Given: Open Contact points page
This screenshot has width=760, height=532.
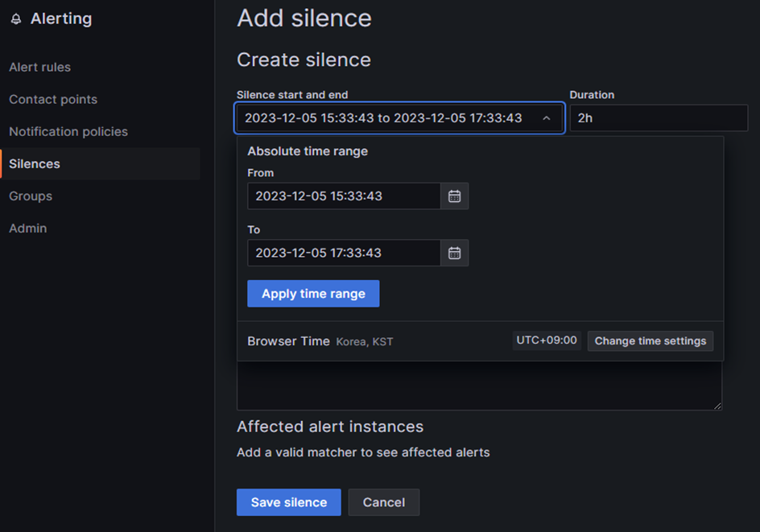Looking at the screenshot, I should [53, 99].
